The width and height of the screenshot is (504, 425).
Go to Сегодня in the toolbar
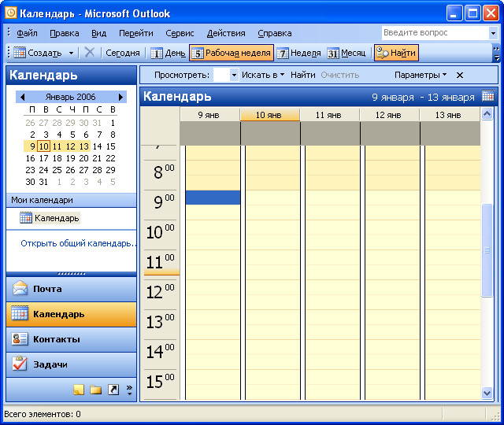(123, 53)
